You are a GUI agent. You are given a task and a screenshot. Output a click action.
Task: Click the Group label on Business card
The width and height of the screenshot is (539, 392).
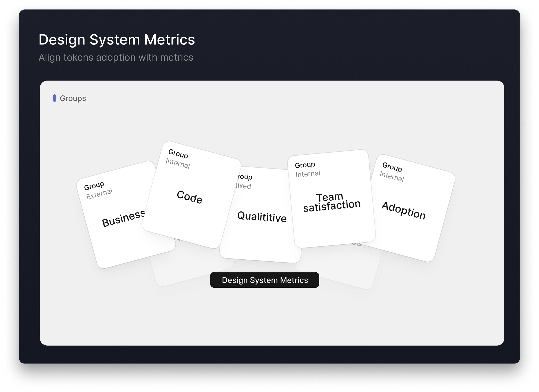94,186
